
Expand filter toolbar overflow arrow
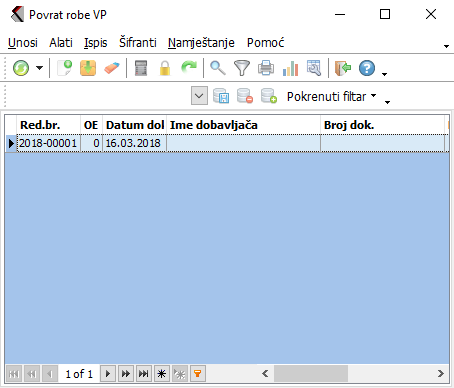tap(387, 102)
